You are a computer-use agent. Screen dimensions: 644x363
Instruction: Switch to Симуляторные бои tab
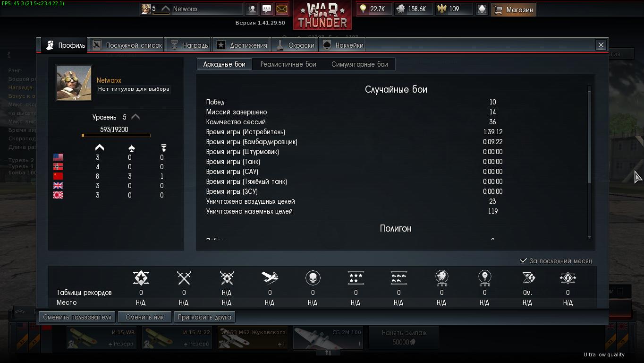pos(359,64)
